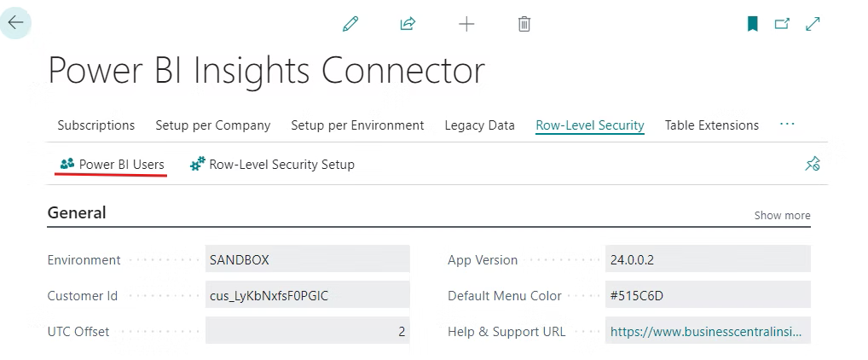Viewport: 868px width, 360px height.
Task: Click the plus icon to add new
Action: (466, 24)
